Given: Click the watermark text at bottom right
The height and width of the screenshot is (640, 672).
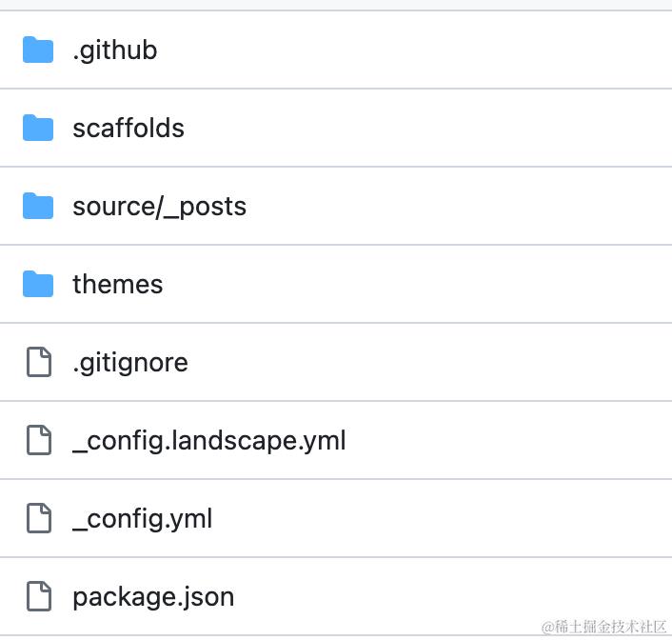Looking at the screenshot, I should point(603,627).
